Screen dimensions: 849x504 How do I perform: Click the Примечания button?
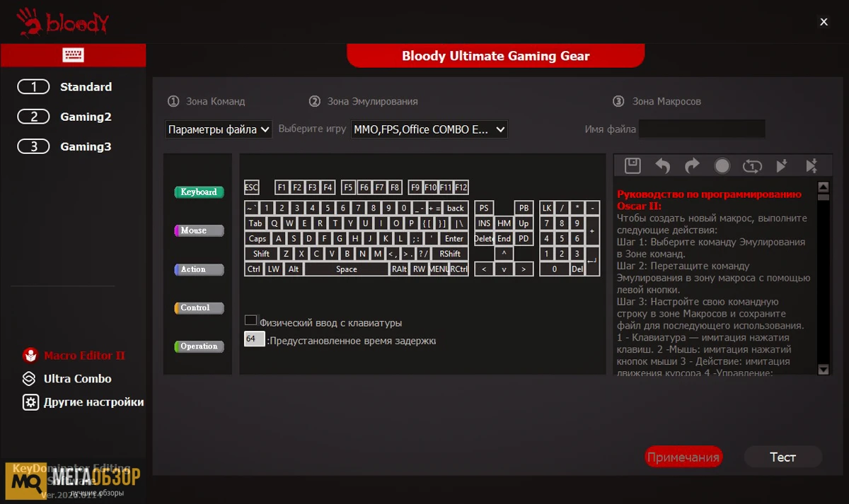[683, 457]
